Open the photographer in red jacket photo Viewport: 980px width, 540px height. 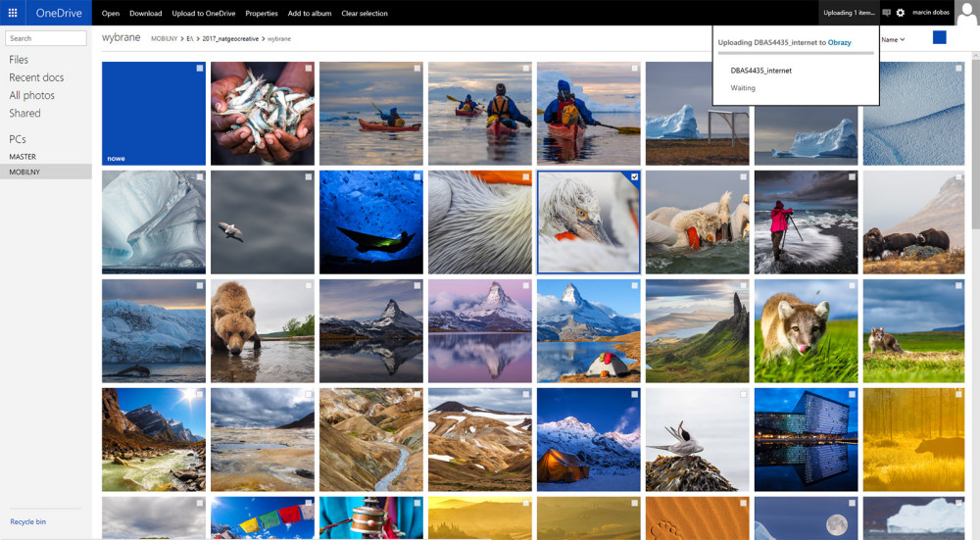point(807,221)
